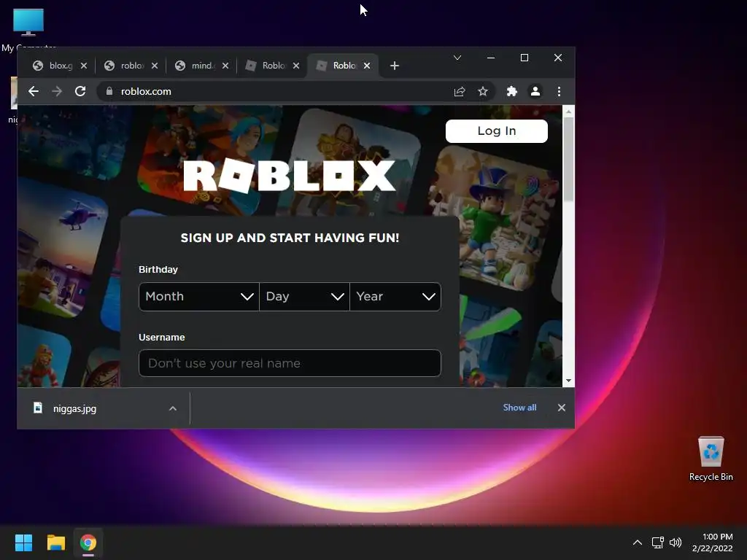Click the Username input field
Screen dimensions: 747x560
tap(290, 363)
